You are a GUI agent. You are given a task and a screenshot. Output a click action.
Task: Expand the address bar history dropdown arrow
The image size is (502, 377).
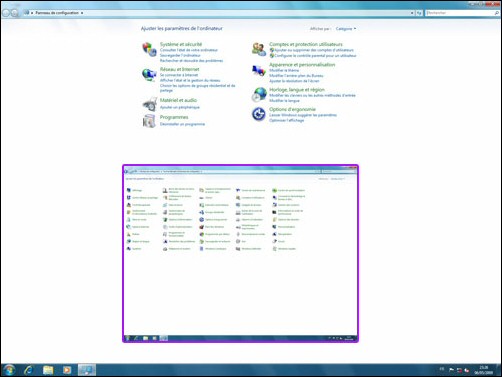(412, 13)
